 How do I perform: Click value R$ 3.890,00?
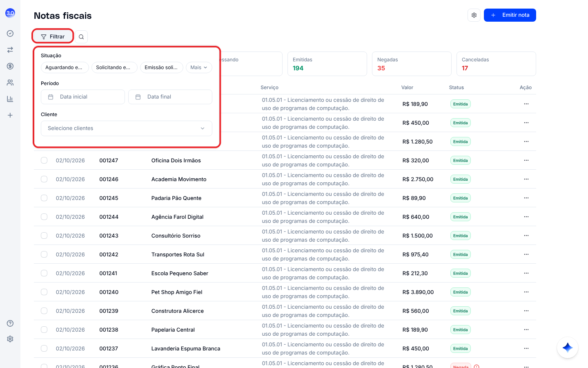tap(418, 292)
